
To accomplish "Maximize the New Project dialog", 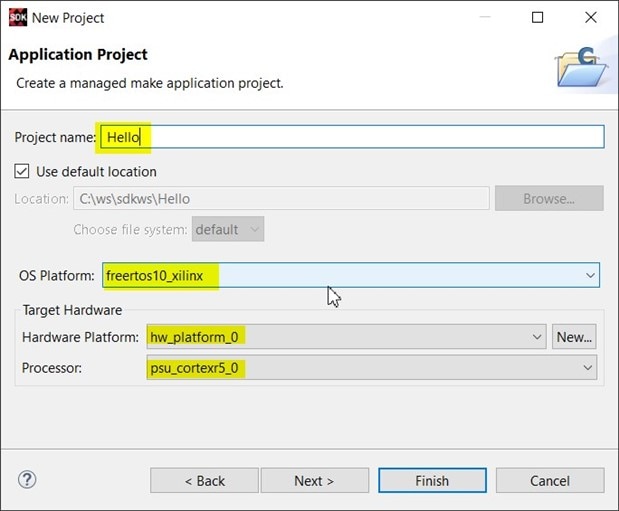I will tap(537, 17).
